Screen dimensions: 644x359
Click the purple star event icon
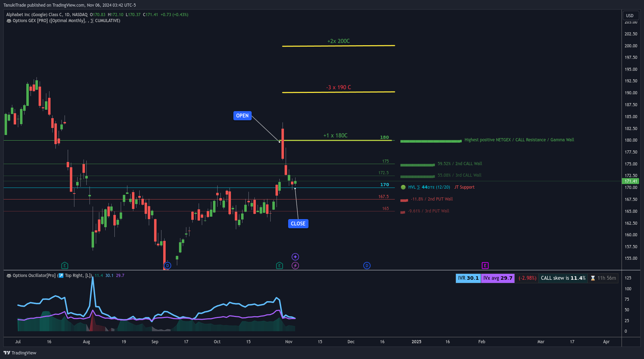click(296, 257)
